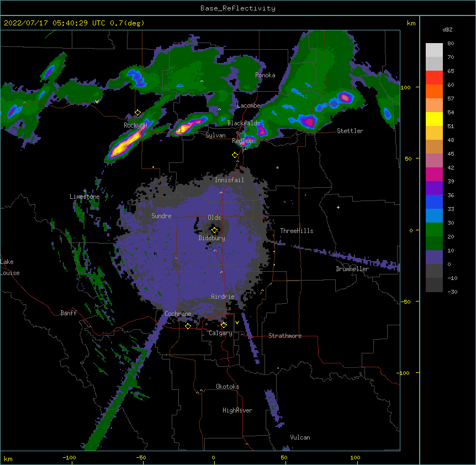Click the white asterisk marker east of Innisfail
The width and height of the screenshot is (476, 465).
coord(277,167)
